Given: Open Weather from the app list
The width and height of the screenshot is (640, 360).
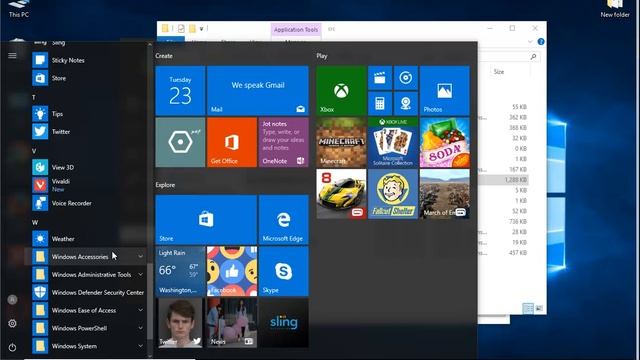Looking at the screenshot, I should coord(88,239).
